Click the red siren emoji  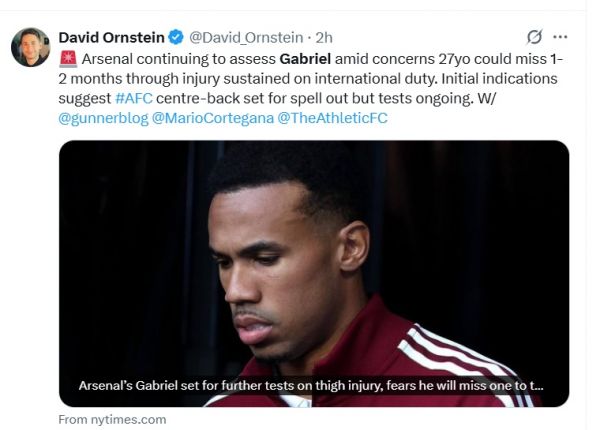tap(68, 58)
